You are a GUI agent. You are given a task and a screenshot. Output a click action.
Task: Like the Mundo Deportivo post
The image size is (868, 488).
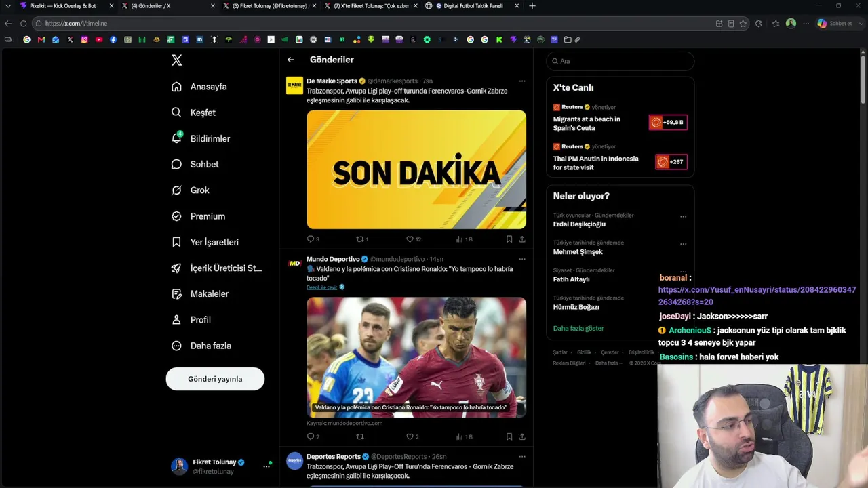[412, 436]
